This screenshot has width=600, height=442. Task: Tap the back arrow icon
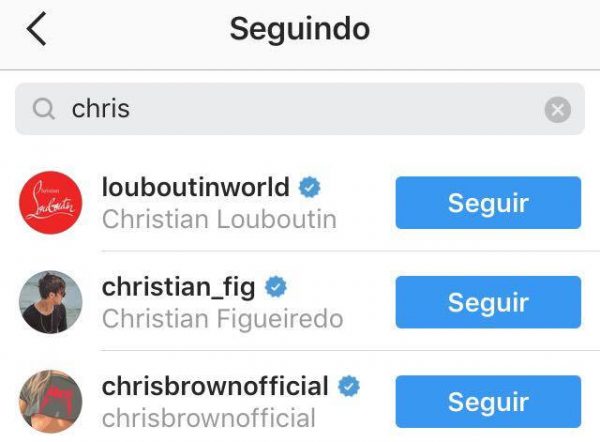point(37,29)
